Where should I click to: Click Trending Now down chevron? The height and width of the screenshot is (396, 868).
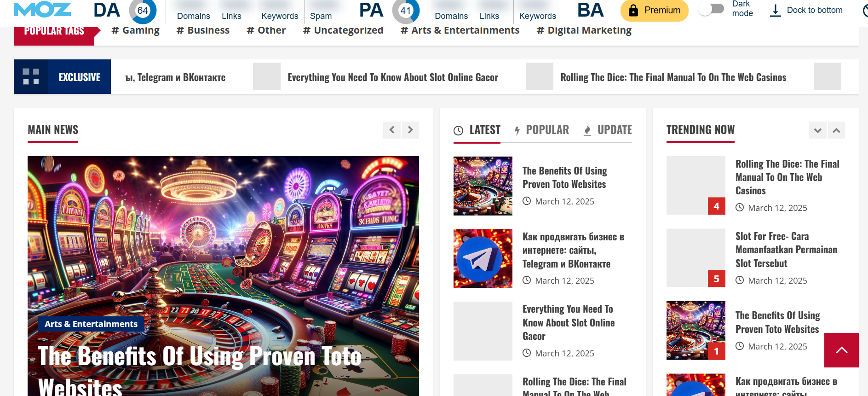[x=818, y=130]
